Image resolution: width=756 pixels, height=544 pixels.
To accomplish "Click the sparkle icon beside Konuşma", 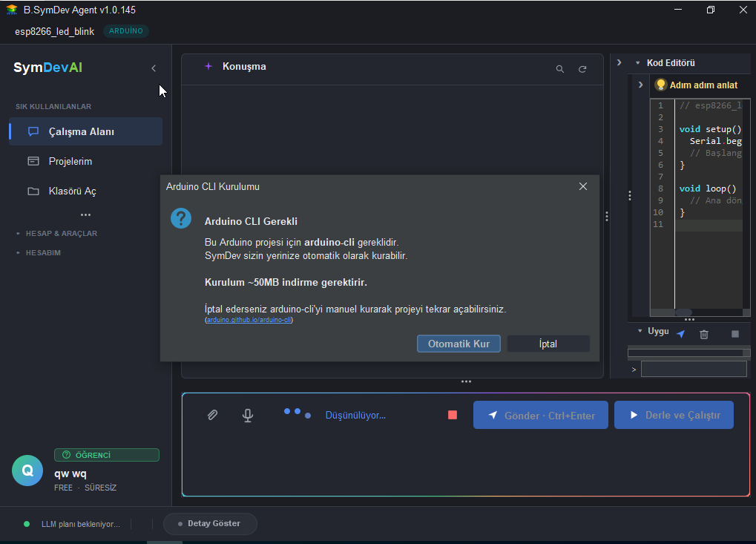I will [x=208, y=67].
